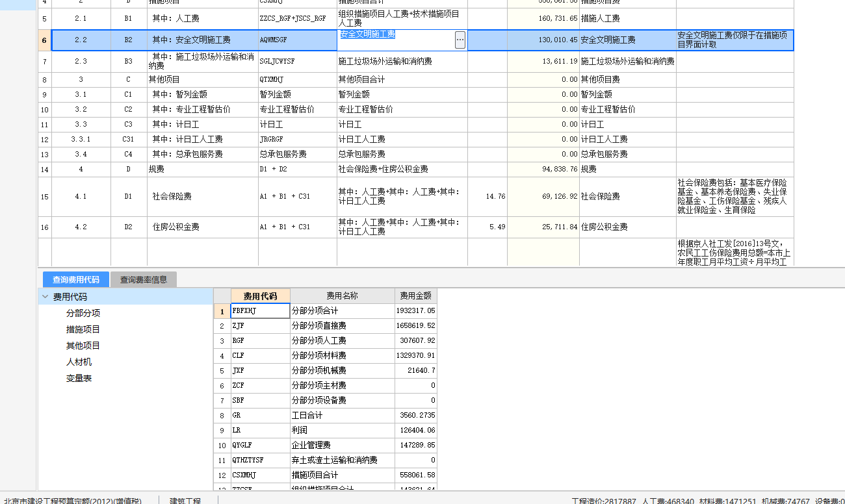
Task: Click the 分部分项直接费 name cell
Action: pyautogui.click(x=342, y=325)
